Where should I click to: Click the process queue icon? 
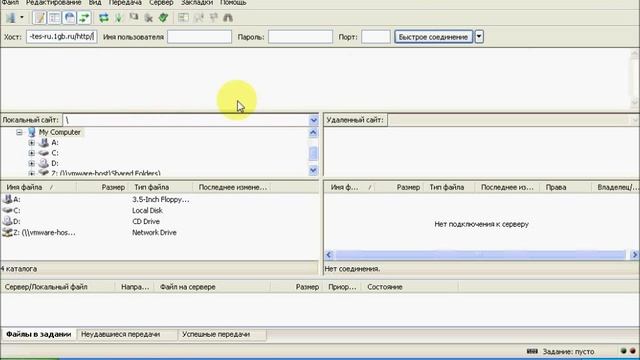[x=118, y=18]
